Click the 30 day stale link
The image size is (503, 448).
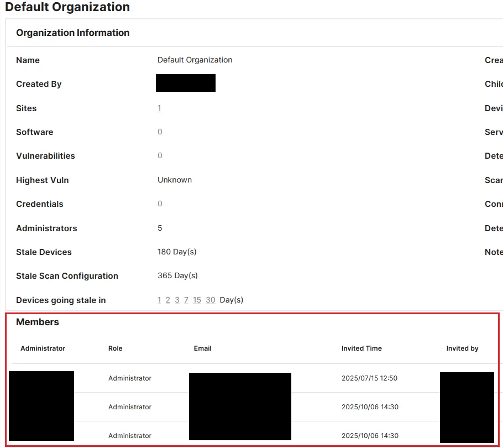pyautogui.click(x=211, y=300)
